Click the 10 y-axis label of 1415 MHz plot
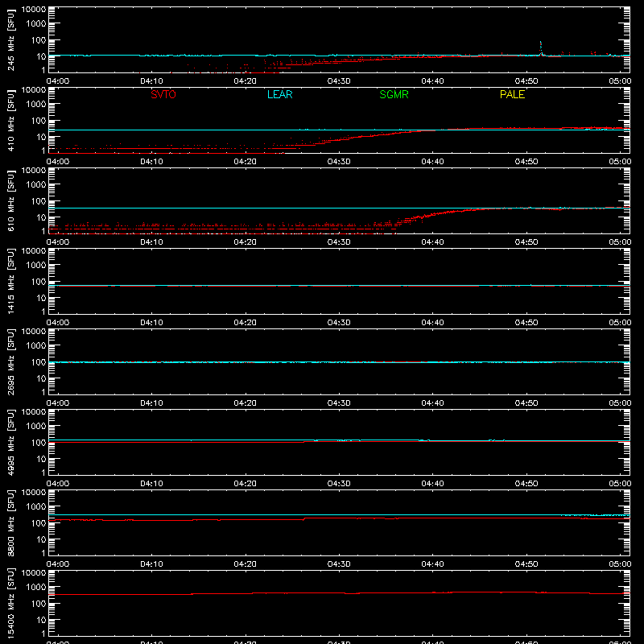Viewport: 644px width, 644px height. 41,298
